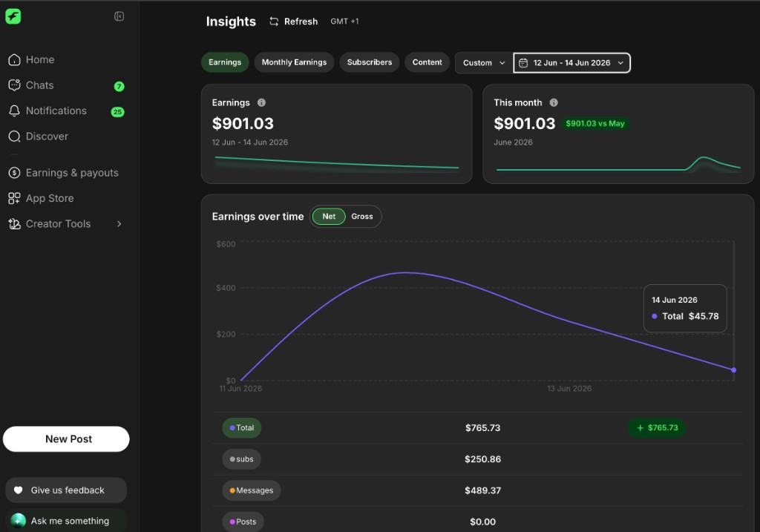
Task: Toggle the Messages series chip
Action: pos(251,490)
